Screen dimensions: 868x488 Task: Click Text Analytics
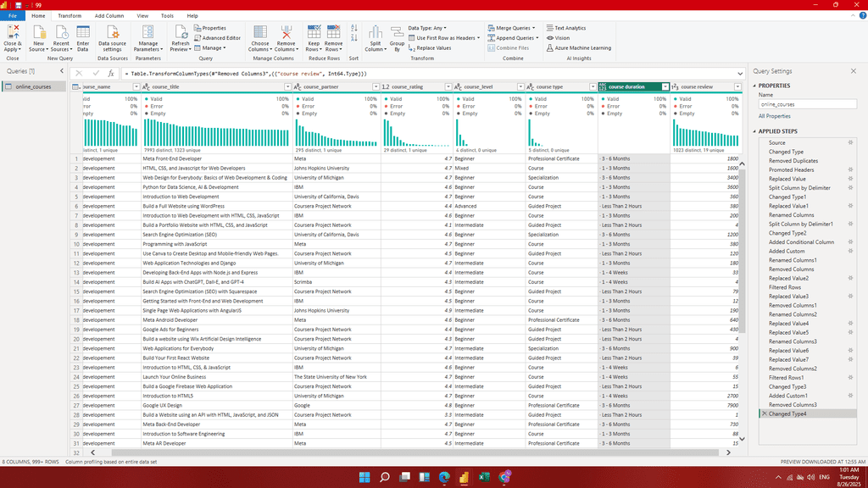coord(565,28)
